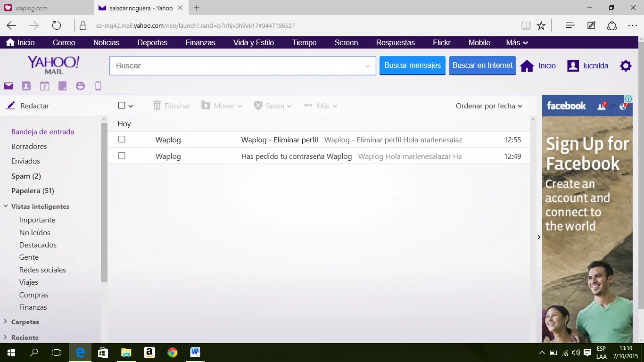This screenshot has height=362, width=644.
Task: Open the Calendar icon under the Yahoo logo
Action: (44, 86)
